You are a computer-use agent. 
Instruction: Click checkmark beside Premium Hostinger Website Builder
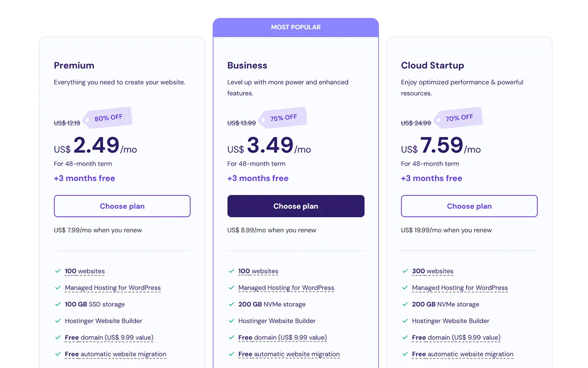coord(58,321)
